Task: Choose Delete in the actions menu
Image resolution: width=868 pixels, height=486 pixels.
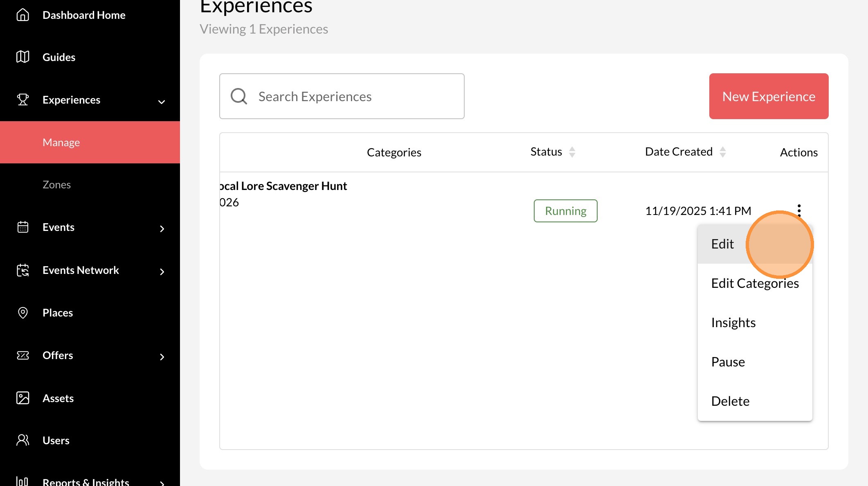Action: tap(730, 401)
